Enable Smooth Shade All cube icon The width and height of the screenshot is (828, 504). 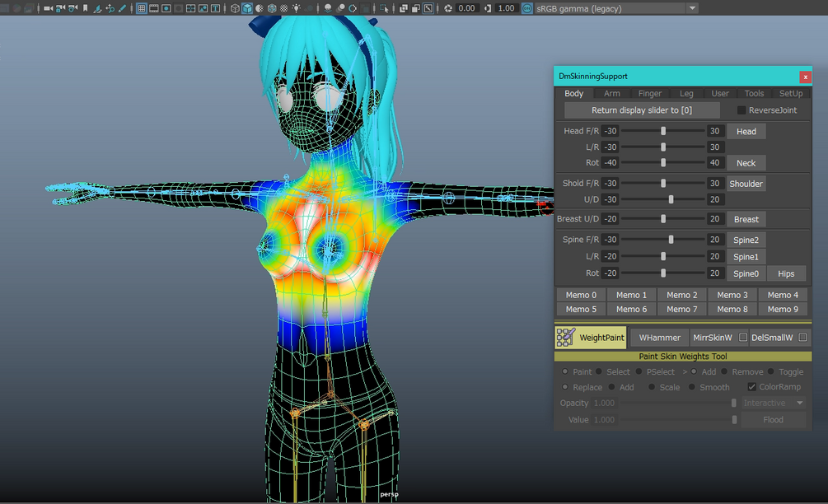(x=247, y=8)
